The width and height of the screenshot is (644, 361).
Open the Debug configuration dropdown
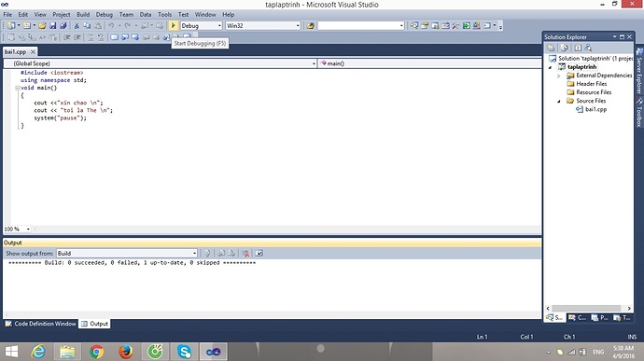202,25
